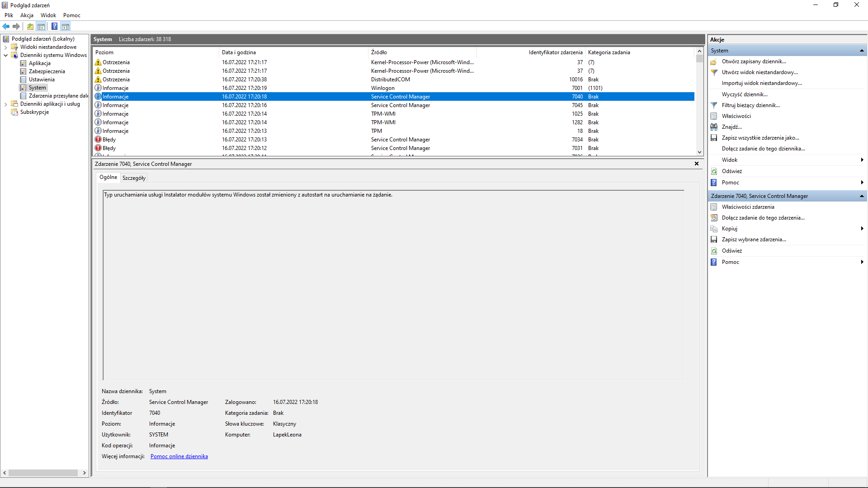Screen dimensions: 868x488
Task: Select Ustawienia log in tree
Action: tap(42, 80)
